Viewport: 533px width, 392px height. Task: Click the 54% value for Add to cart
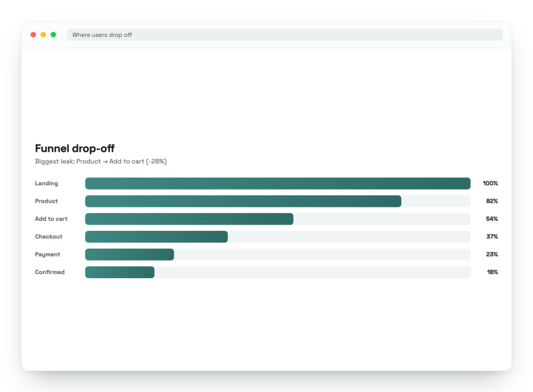coord(492,219)
